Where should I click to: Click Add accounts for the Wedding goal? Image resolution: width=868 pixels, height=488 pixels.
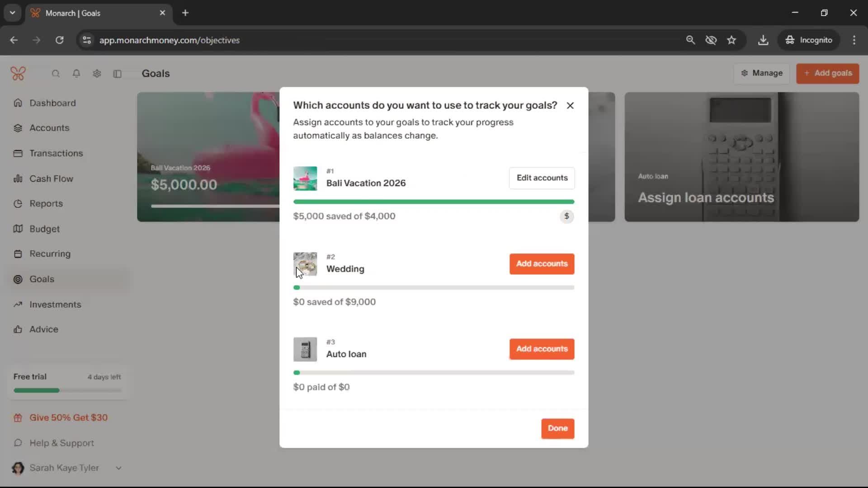click(542, 264)
